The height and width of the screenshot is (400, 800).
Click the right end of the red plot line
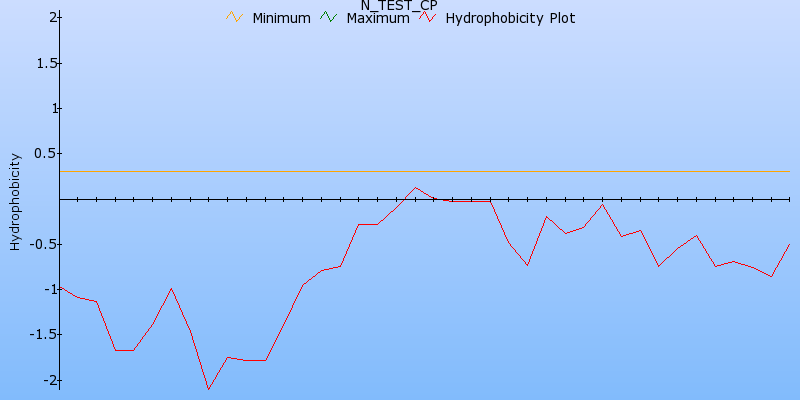789,244
